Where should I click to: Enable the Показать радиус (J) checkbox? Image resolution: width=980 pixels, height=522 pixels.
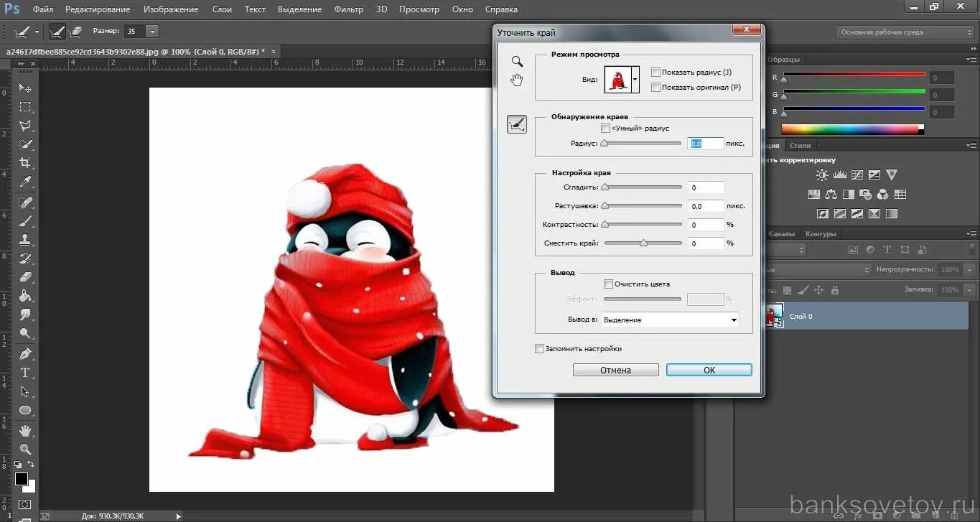click(x=655, y=72)
